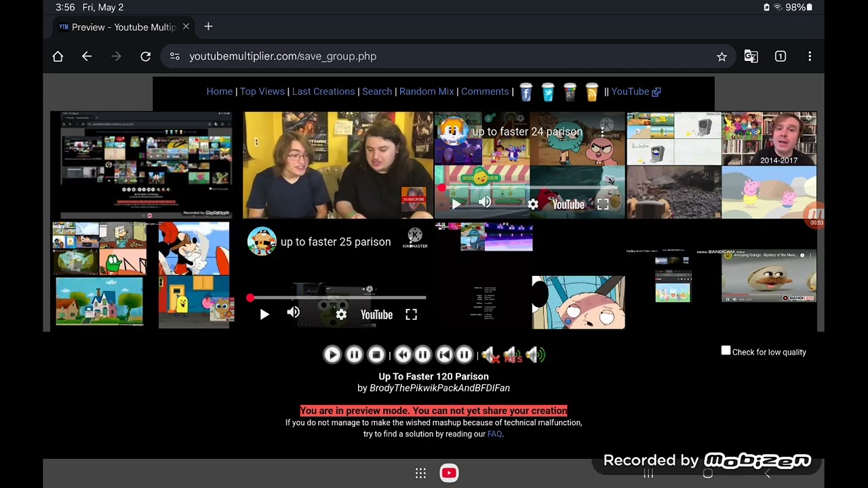Click the Stewie Griffin cartoon video
This screenshot has height=488, width=868.
point(578,302)
